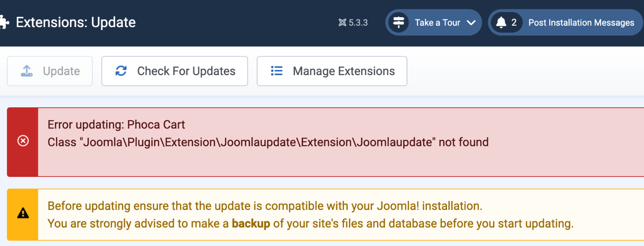
Task: Click the red error circle-X icon
Action: [23, 140]
